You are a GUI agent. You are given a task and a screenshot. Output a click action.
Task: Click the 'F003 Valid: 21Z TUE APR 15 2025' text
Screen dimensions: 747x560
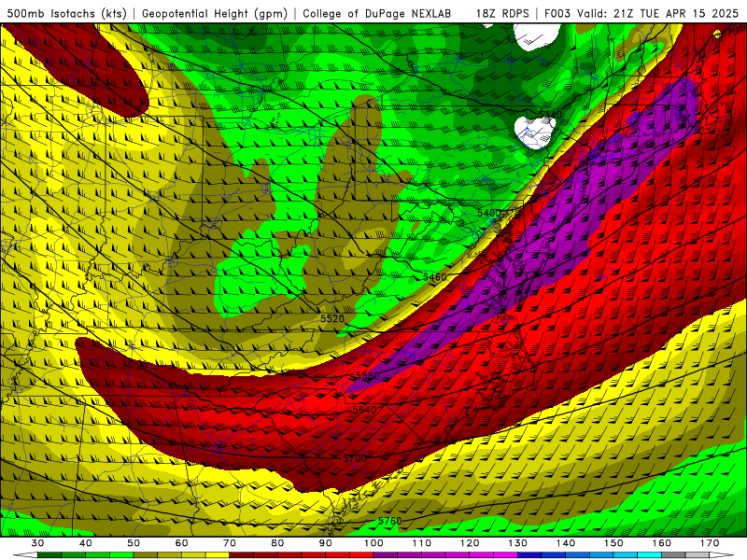[x=641, y=13]
